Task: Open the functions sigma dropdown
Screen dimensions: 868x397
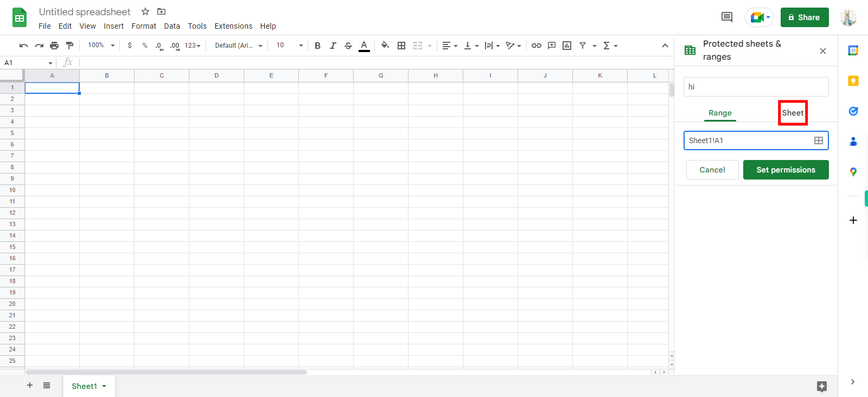Action: tap(610, 46)
